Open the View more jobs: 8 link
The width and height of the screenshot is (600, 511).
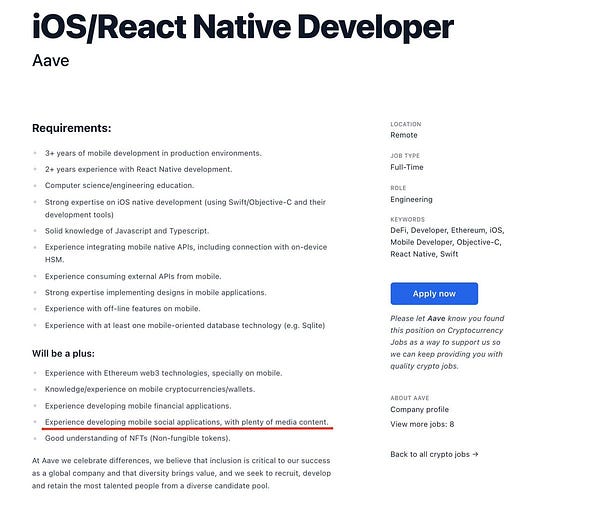point(422,424)
